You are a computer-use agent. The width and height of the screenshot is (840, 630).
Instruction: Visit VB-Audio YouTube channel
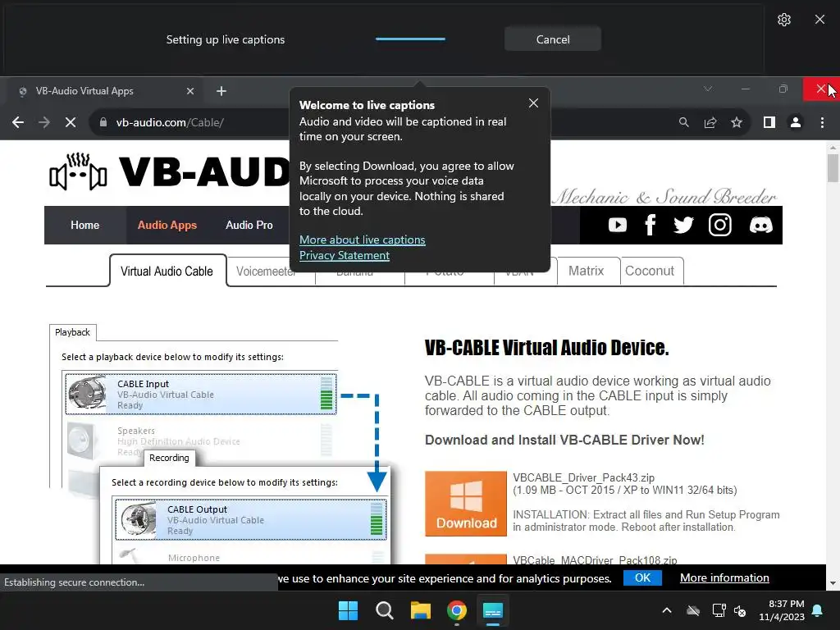617,225
